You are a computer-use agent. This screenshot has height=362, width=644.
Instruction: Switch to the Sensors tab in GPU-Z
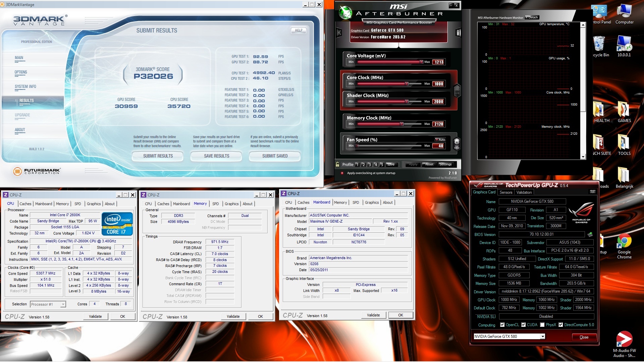click(x=506, y=192)
